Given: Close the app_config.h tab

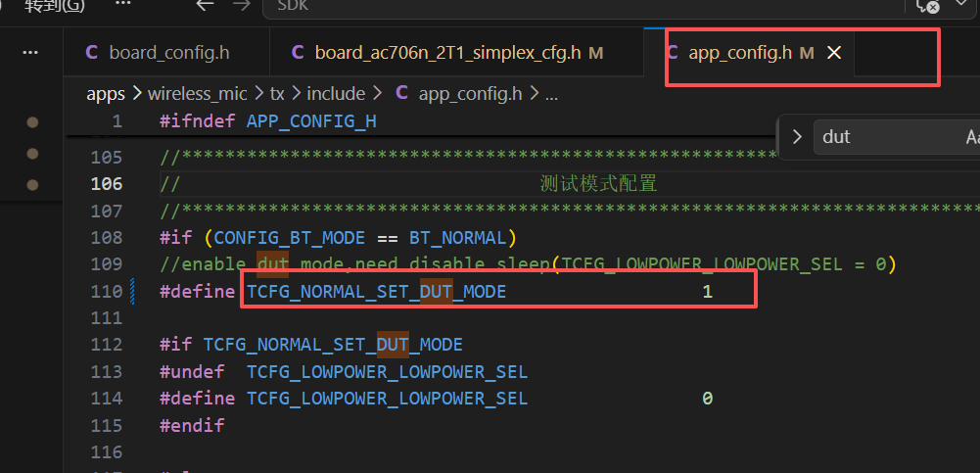Looking at the screenshot, I should [834, 54].
